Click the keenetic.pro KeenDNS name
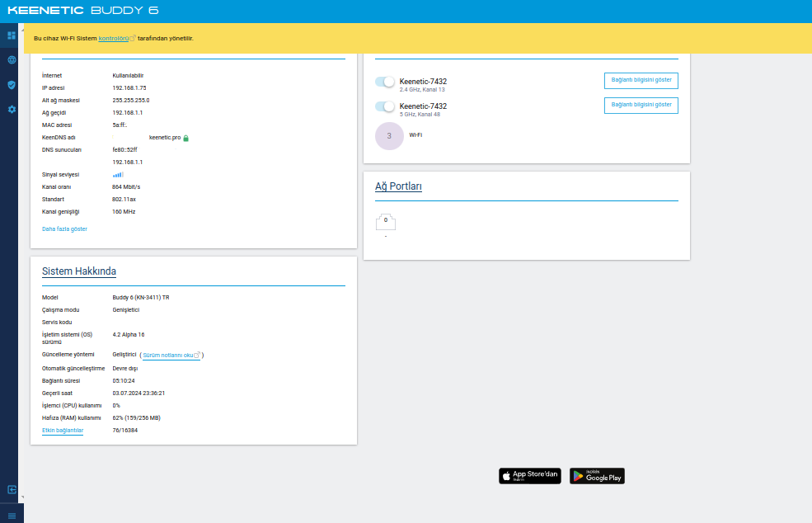This screenshot has height=523, width=812. pos(165,138)
